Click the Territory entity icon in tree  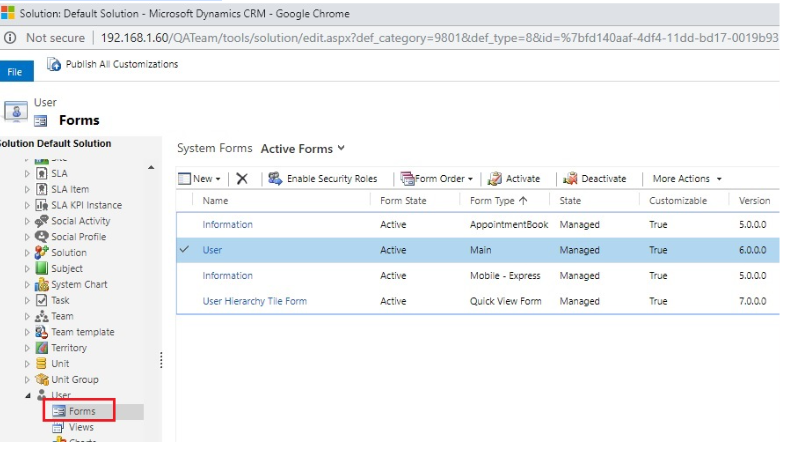42,348
